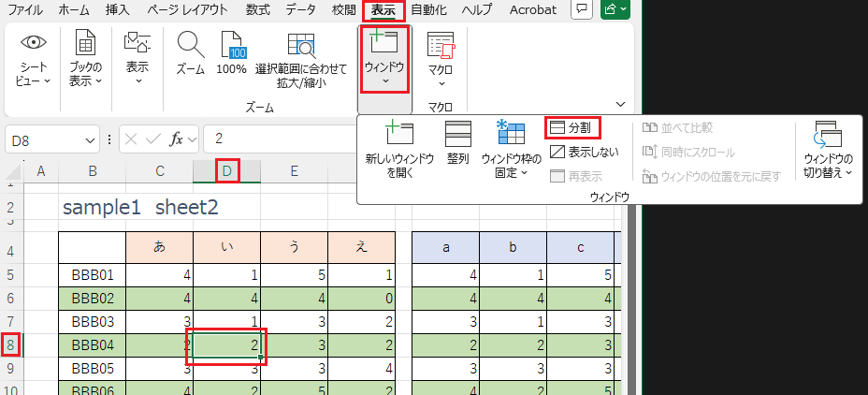Click Arrange All (整列)
868x395 pixels.
(458, 143)
